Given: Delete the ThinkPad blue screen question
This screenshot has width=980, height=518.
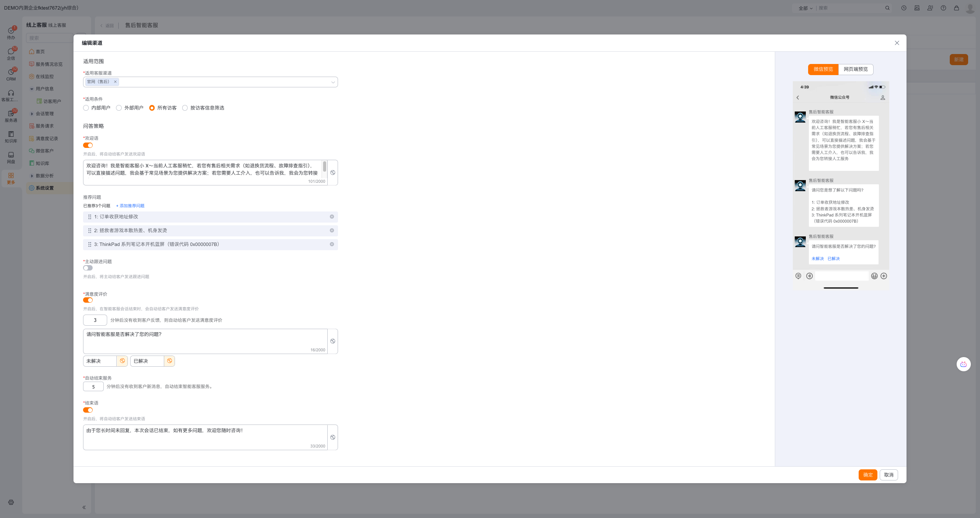Looking at the screenshot, I should coord(332,244).
